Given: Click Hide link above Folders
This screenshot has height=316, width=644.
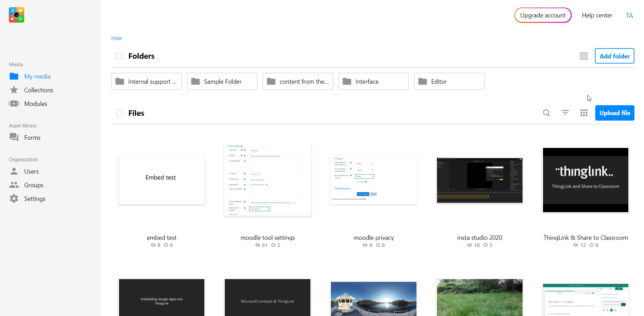Looking at the screenshot, I should coord(116,38).
